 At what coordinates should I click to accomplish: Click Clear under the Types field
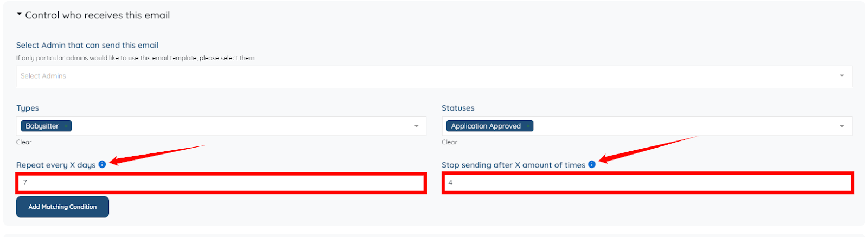24,142
